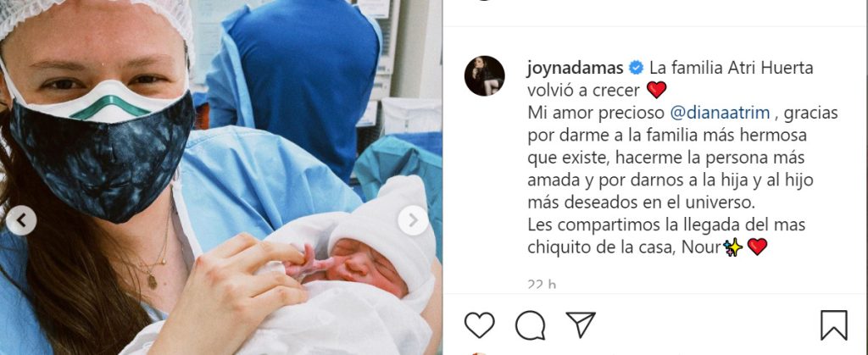Screen dimensions: 868x355
Task: Click the last red heart emoji in caption
Action: 757,247
